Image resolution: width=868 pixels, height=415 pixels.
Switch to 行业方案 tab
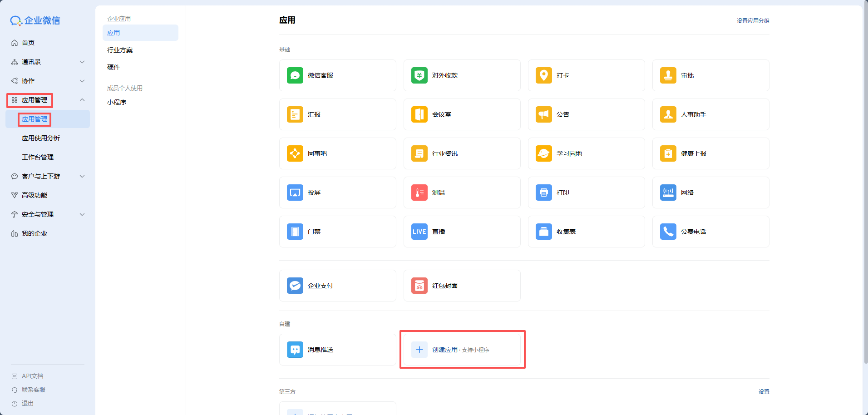(120, 50)
